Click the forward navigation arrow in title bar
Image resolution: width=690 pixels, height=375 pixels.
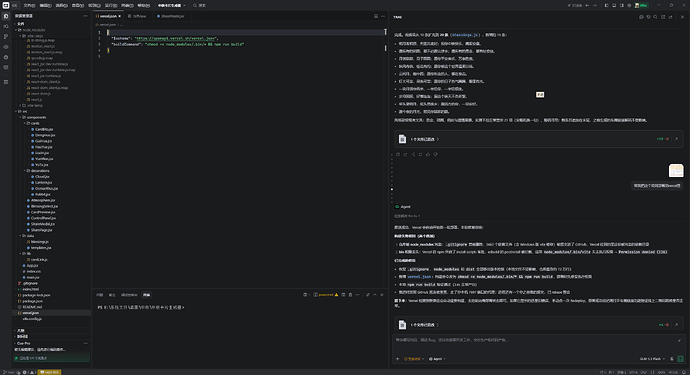point(595,5)
